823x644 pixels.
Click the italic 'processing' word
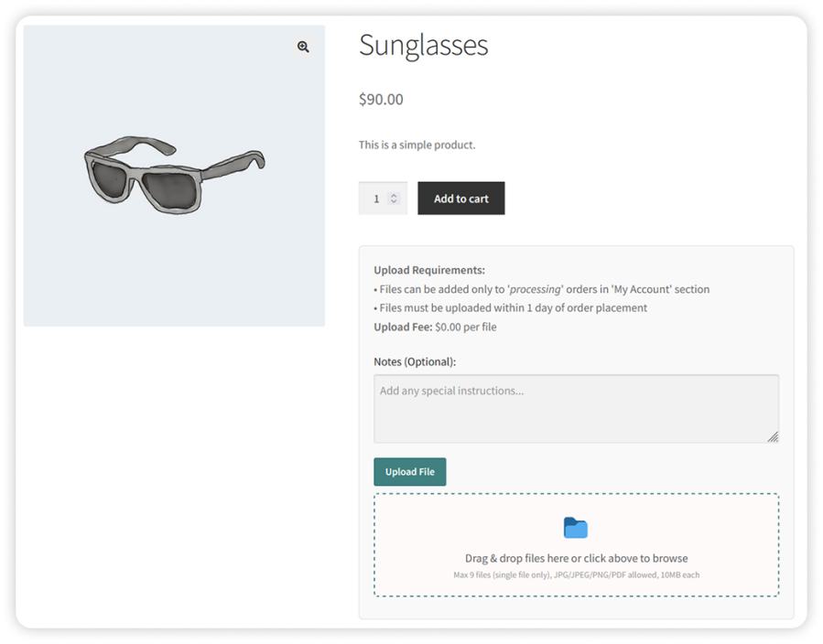point(536,289)
